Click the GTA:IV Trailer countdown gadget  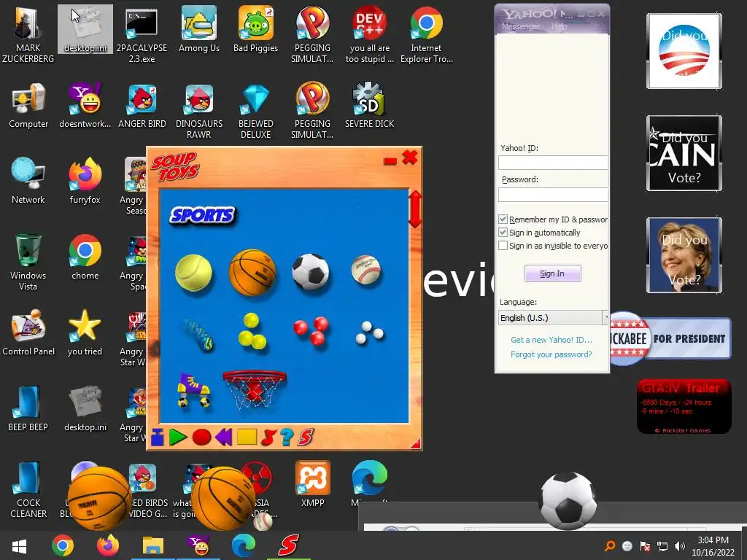click(x=684, y=406)
